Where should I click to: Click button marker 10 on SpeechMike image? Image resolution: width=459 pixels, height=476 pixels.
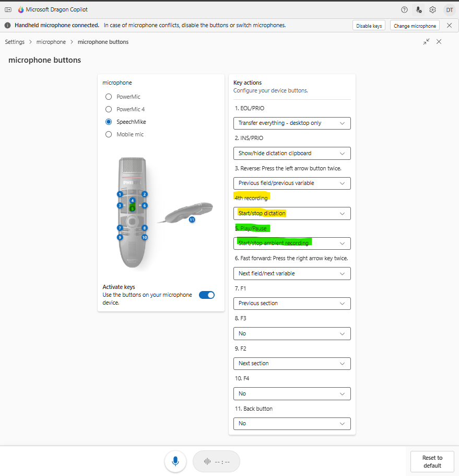pyautogui.click(x=145, y=237)
